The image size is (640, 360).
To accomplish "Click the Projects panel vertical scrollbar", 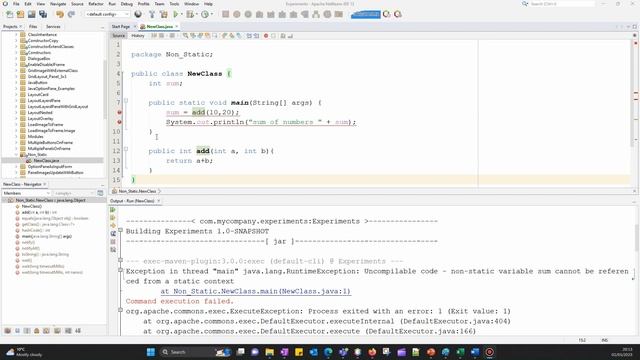I will 105,90.
